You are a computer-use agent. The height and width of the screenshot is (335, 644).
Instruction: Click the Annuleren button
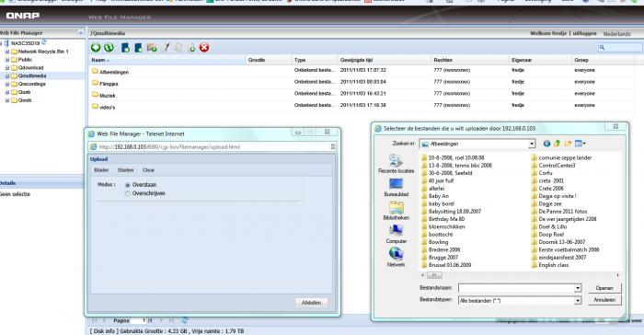604,300
